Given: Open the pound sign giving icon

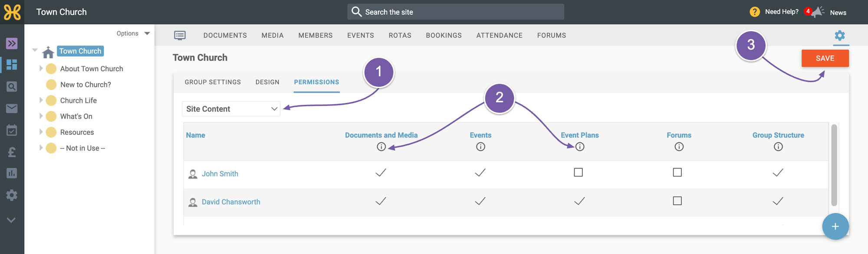Looking at the screenshot, I should pos(12,152).
